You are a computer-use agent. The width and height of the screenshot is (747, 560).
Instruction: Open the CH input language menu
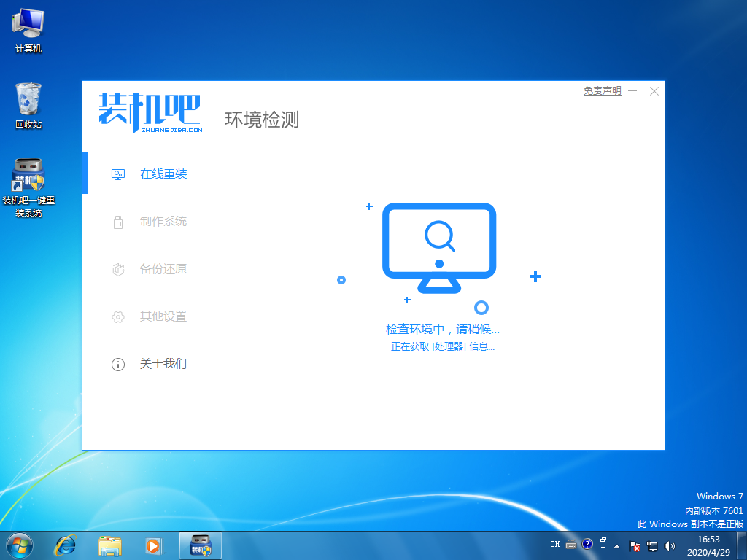point(555,545)
